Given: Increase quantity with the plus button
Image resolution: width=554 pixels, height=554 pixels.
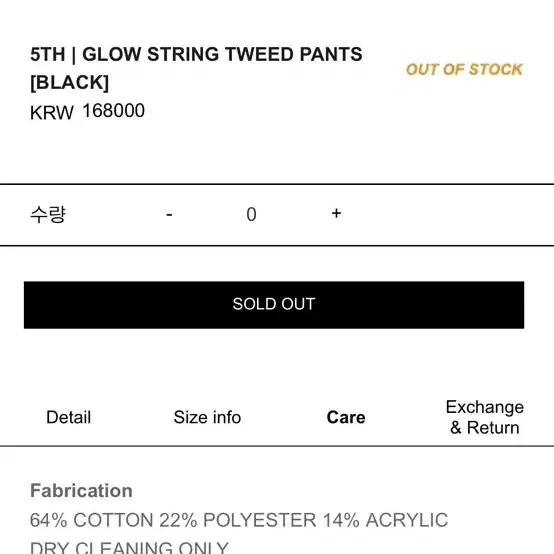Looking at the screenshot, I should pos(336,213).
